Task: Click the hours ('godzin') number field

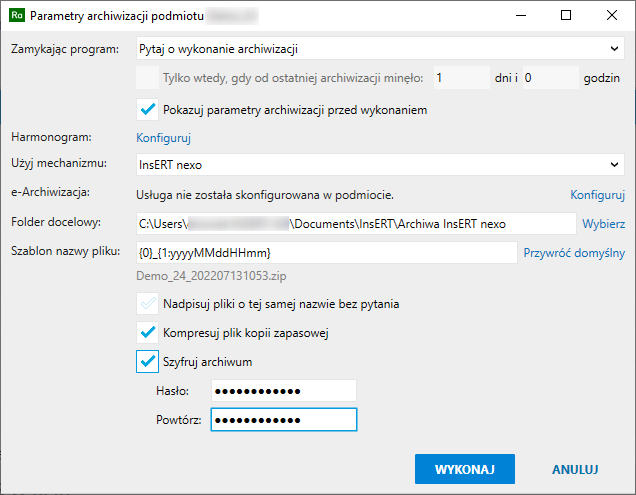Action: point(549,78)
